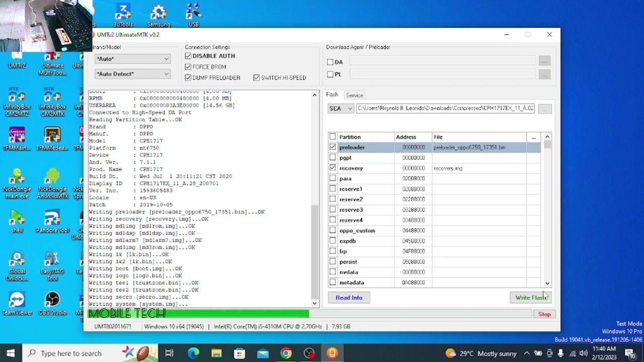Open the SCA flash type dropdown
This screenshot has width=644, height=362.
[x=341, y=109]
